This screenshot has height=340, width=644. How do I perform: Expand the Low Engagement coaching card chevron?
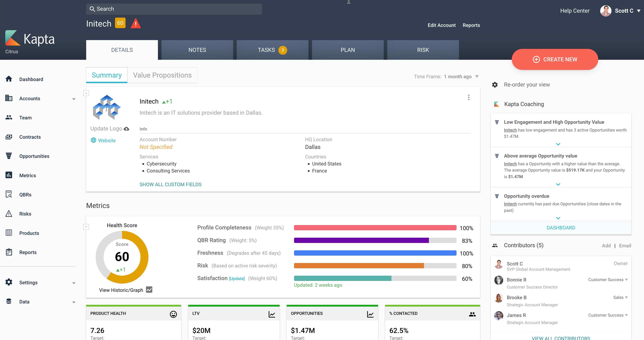click(x=558, y=144)
